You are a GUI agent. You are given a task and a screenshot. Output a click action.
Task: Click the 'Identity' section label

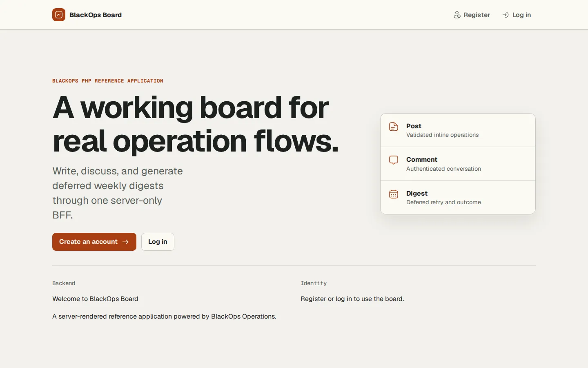pyautogui.click(x=314, y=283)
